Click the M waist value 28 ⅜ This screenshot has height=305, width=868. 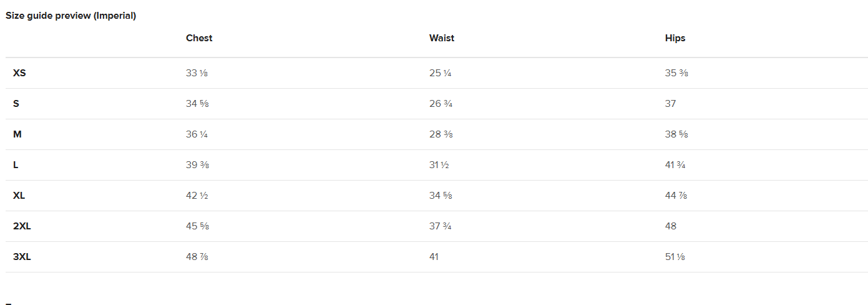441,134
